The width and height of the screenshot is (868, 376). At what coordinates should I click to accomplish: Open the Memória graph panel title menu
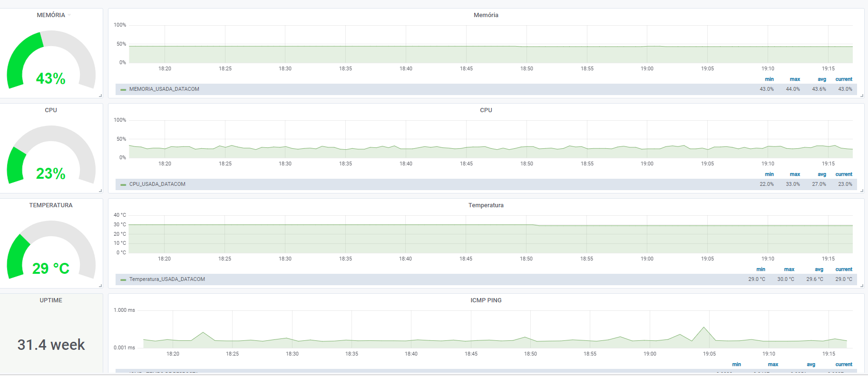coord(486,15)
